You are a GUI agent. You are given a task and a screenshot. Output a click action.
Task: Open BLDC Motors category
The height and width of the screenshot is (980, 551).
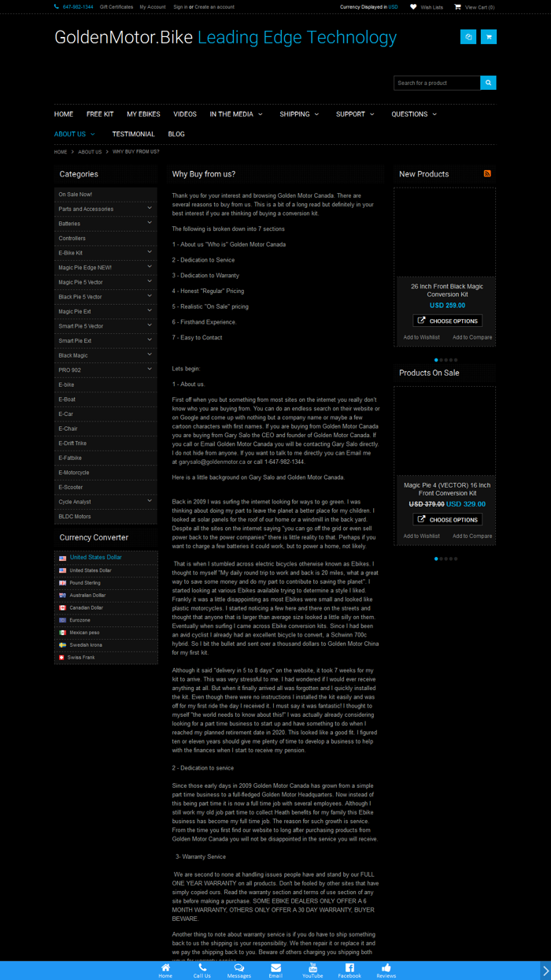point(105,516)
